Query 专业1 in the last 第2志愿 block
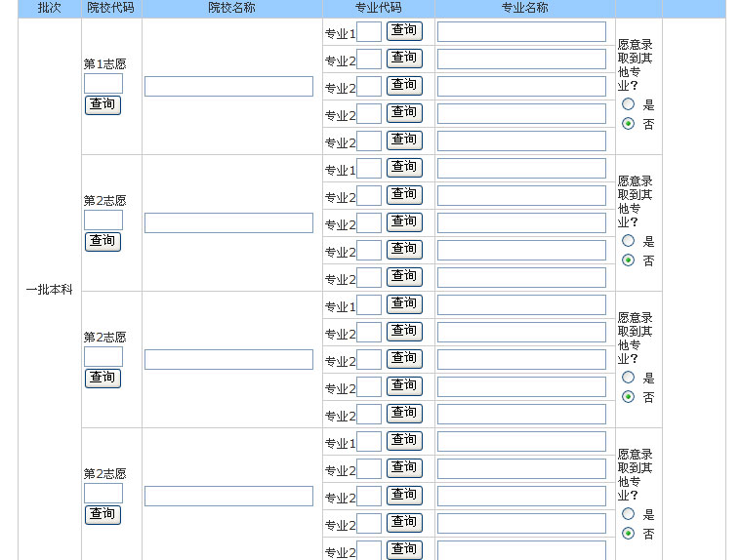This screenshot has width=740, height=560. 404,441
